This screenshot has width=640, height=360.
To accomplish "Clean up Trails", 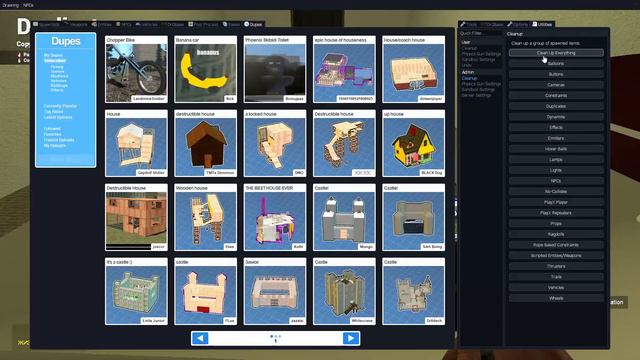I will pos(556,277).
